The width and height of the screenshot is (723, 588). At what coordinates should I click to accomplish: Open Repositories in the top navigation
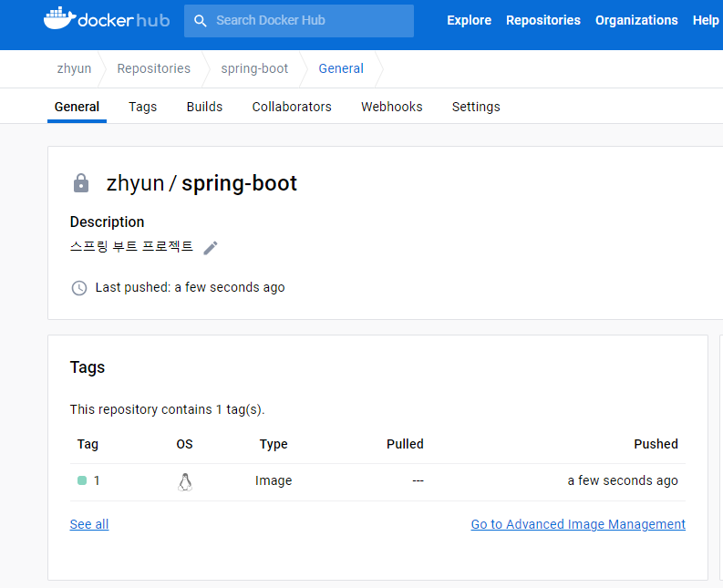point(543,20)
